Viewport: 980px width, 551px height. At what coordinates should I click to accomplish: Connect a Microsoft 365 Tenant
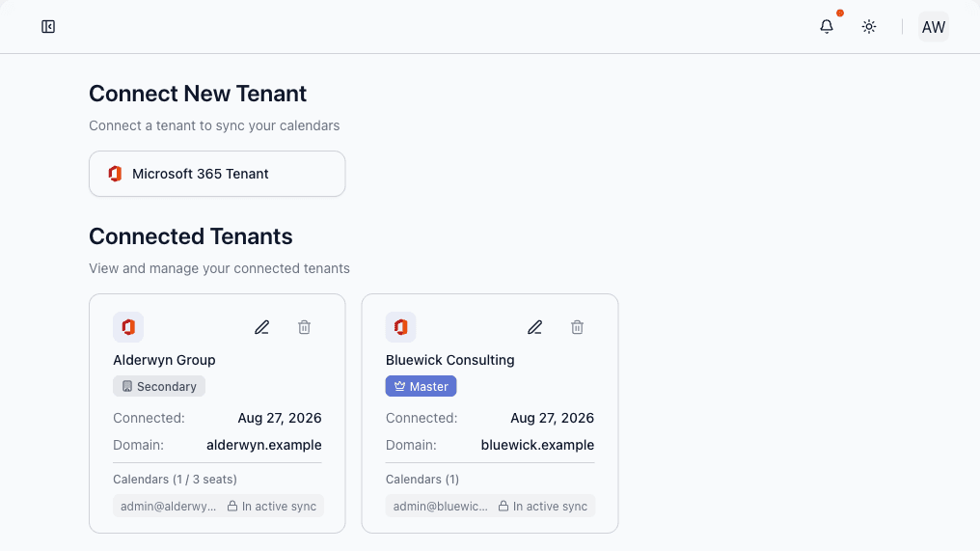coord(217,174)
